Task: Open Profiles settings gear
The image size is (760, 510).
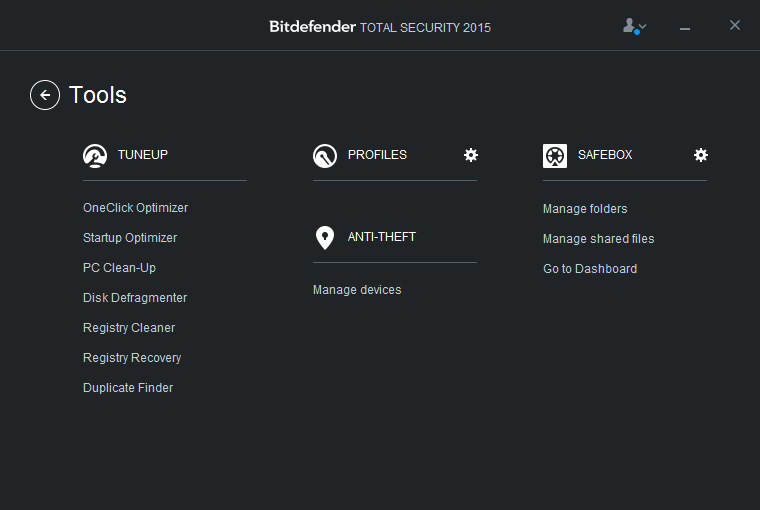Action: (471, 155)
